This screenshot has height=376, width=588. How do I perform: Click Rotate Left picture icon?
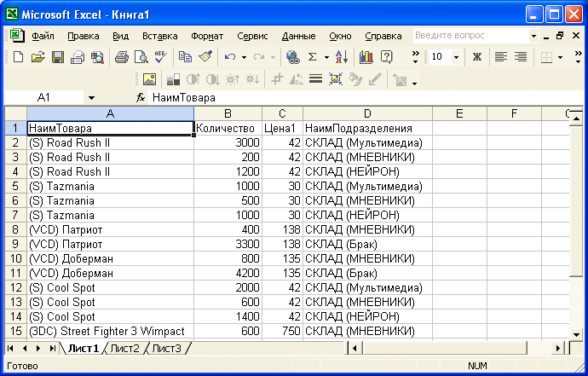click(x=297, y=79)
